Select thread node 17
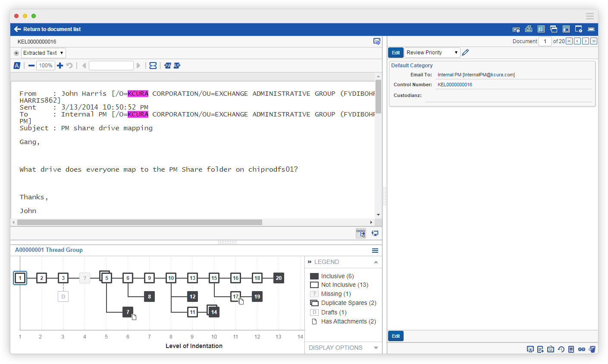 (x=235, y=297)
